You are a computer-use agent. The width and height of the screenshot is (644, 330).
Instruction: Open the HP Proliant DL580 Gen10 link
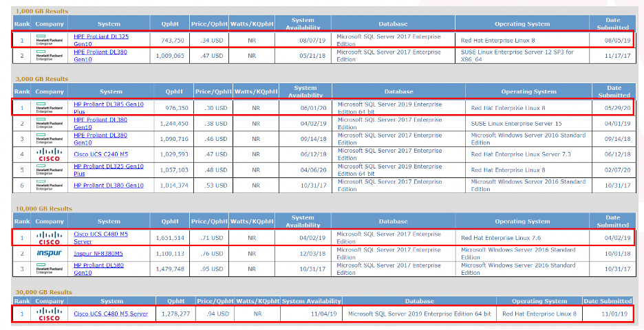pos(98,269)
